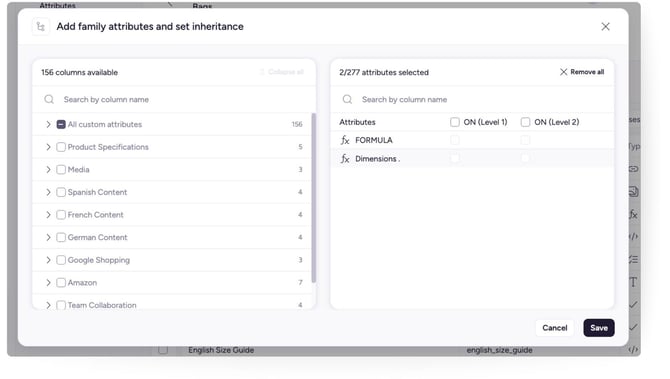Click the All custom attributes label
The height and width of the screenshot is (379, 670).
pyautogui.click(x=105, y=124)
